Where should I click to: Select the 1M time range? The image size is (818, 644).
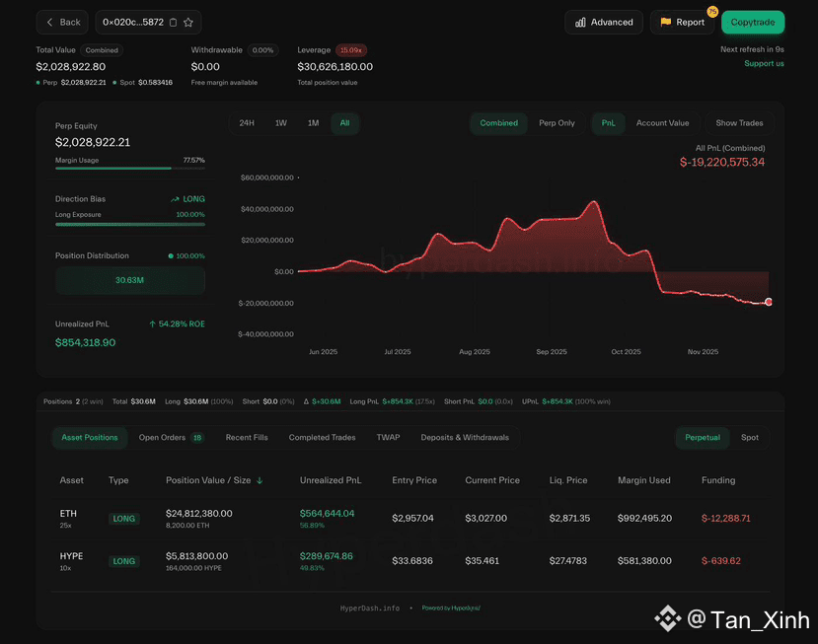pyautogui.click(x=313, y=123)
